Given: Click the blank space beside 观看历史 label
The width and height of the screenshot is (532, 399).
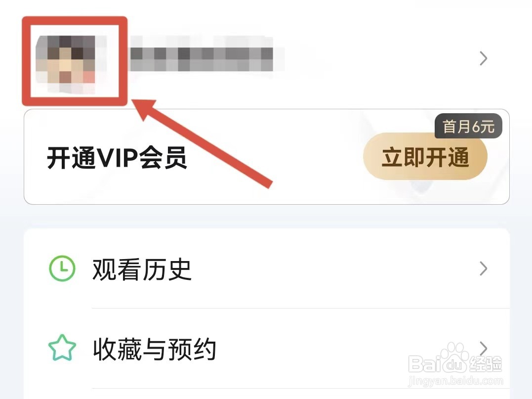Looking at the screenshot, I should point(332,269).
